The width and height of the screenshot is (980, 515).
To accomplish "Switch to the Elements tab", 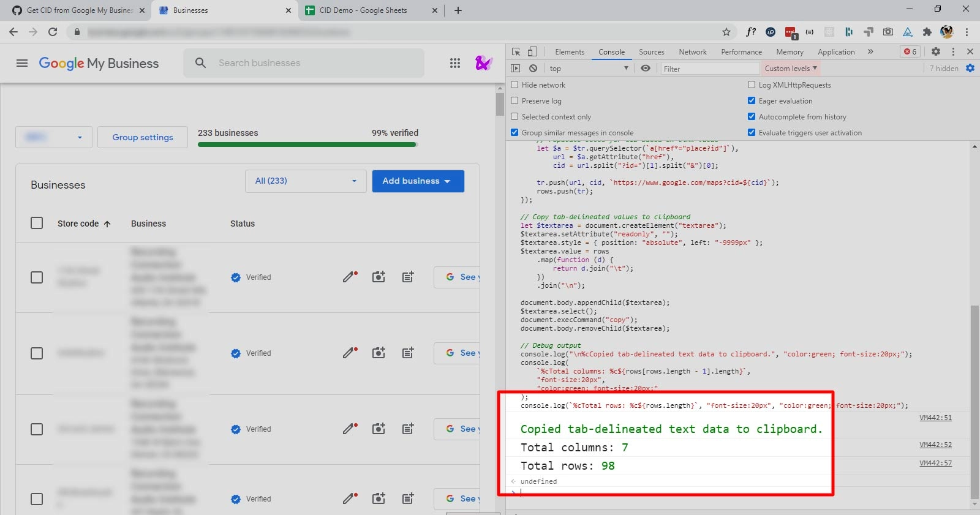I will [570, 51].
